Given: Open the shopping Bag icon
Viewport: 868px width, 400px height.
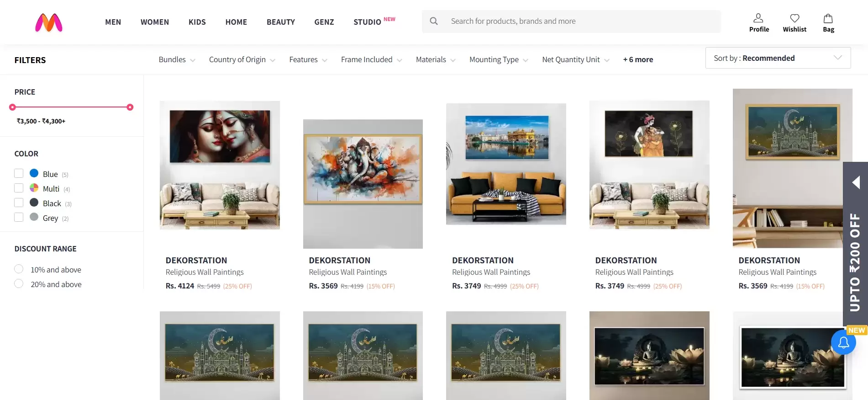Looking at the screenshot, I should (828, 18).
